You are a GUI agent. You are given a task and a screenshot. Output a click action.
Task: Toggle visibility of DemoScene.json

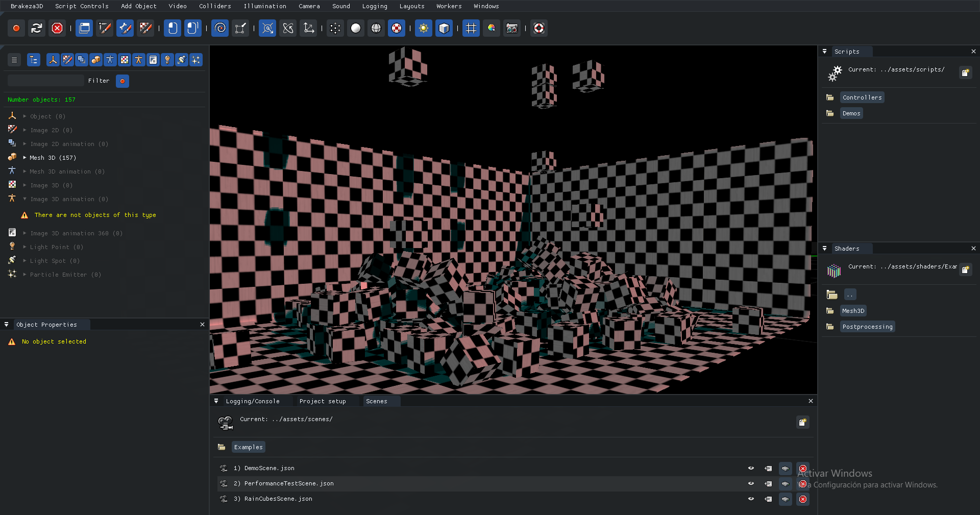(751, 468)
